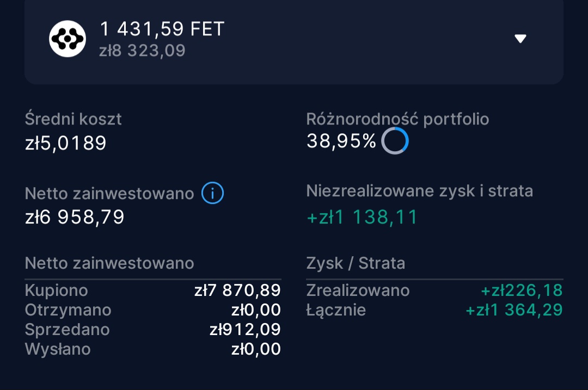The height and width of the screenshot is (390, 588).
Task: Click the Łącznie total profit +zł1 364,29
Action: pos(514,310)
